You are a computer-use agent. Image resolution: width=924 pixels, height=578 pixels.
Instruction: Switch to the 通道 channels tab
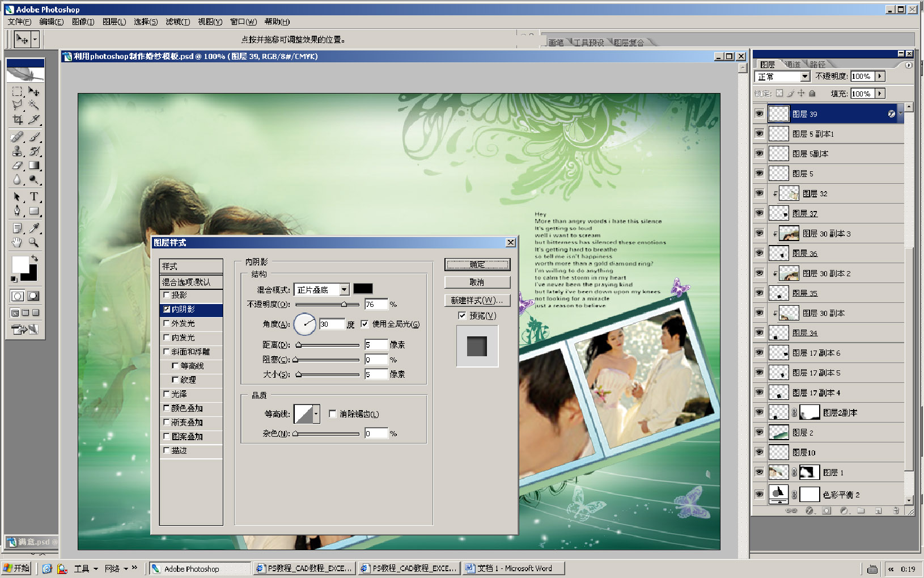point(793,64)
